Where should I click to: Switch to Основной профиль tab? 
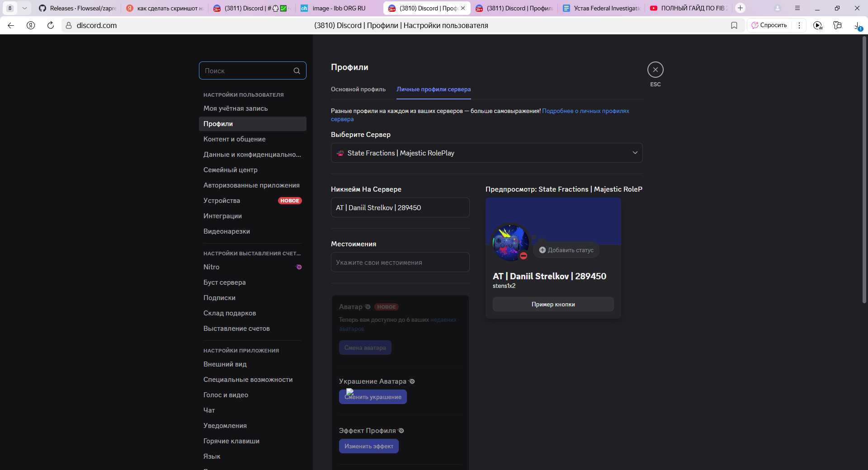coord(358,89)
